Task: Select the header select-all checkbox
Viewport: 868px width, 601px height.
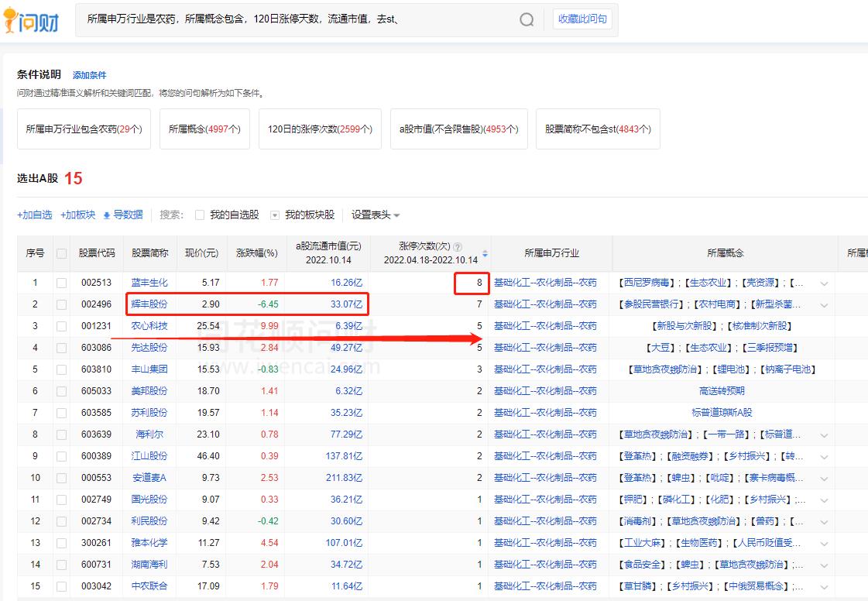Action: coord(61,253)
